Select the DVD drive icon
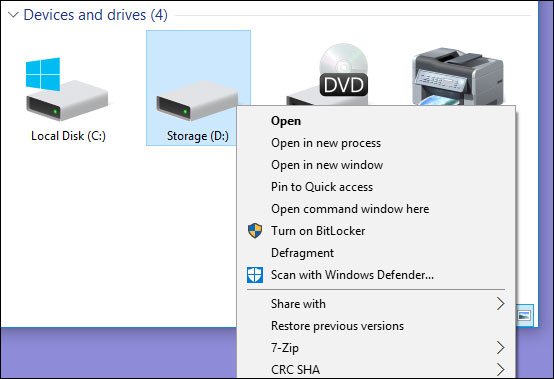The image size is (554, 379). 327,74
